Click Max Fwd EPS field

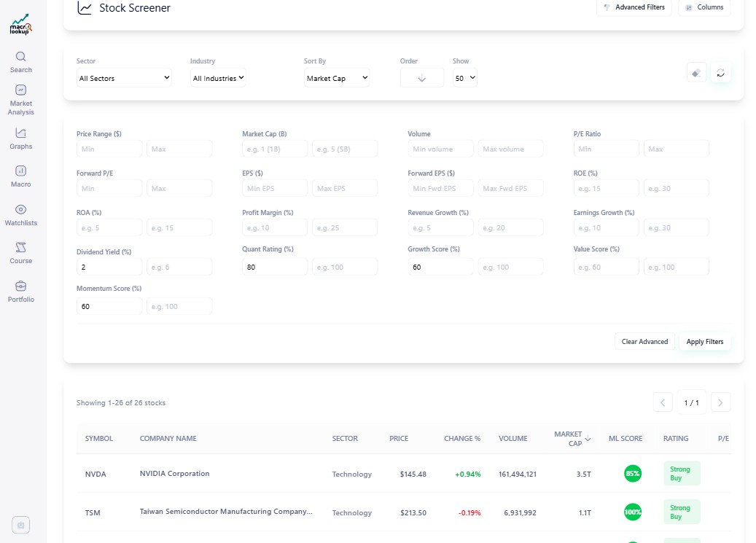pos(510,188)
